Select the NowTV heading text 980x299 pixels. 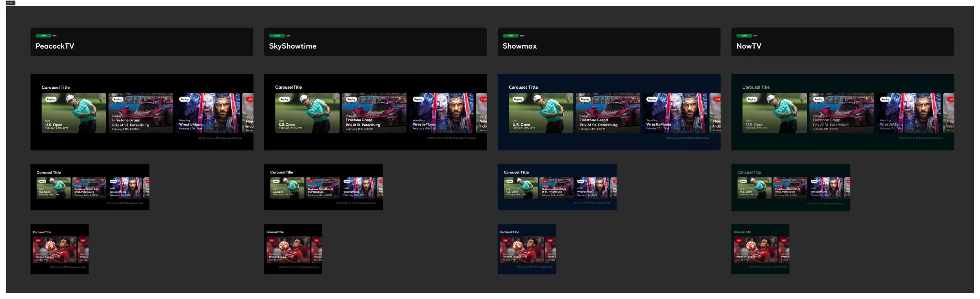click(749, 46)
